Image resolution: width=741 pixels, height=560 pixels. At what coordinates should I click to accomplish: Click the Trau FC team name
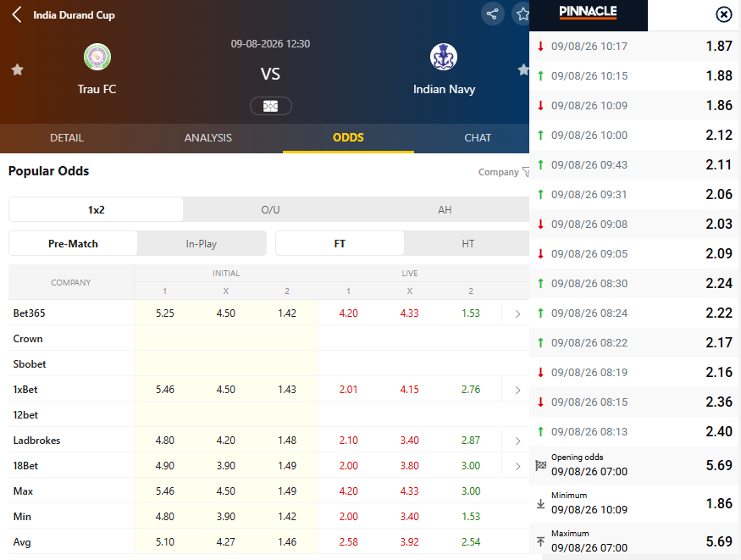(x=97, y=89)
